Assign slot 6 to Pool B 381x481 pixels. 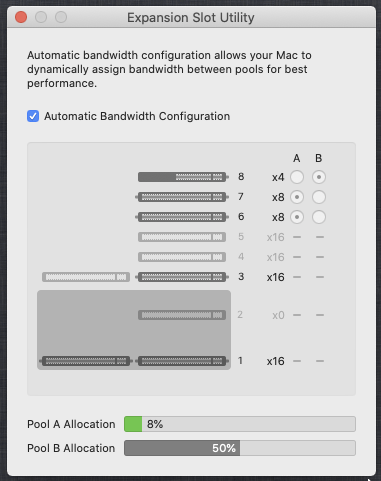coord(319,217)
